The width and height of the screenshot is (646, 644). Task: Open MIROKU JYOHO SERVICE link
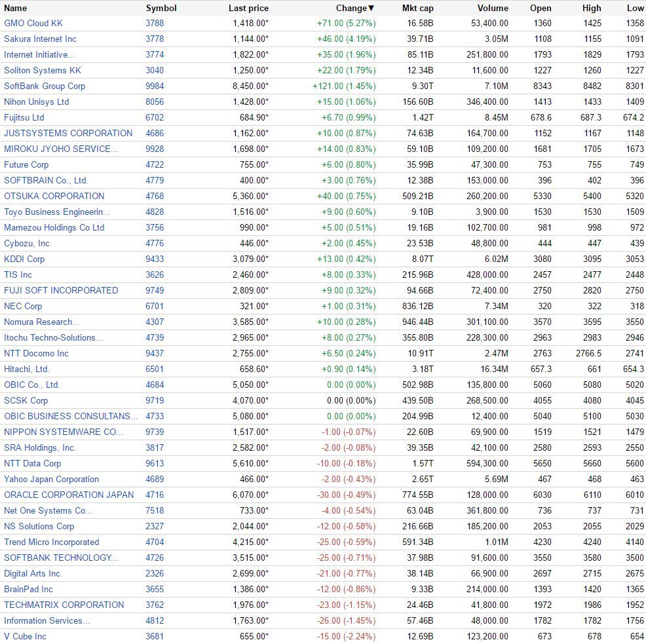61,149
